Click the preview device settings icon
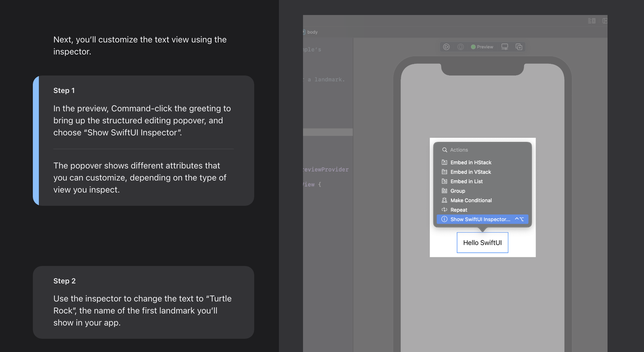This screenshot has height=352, width=644. pos(505,47)
